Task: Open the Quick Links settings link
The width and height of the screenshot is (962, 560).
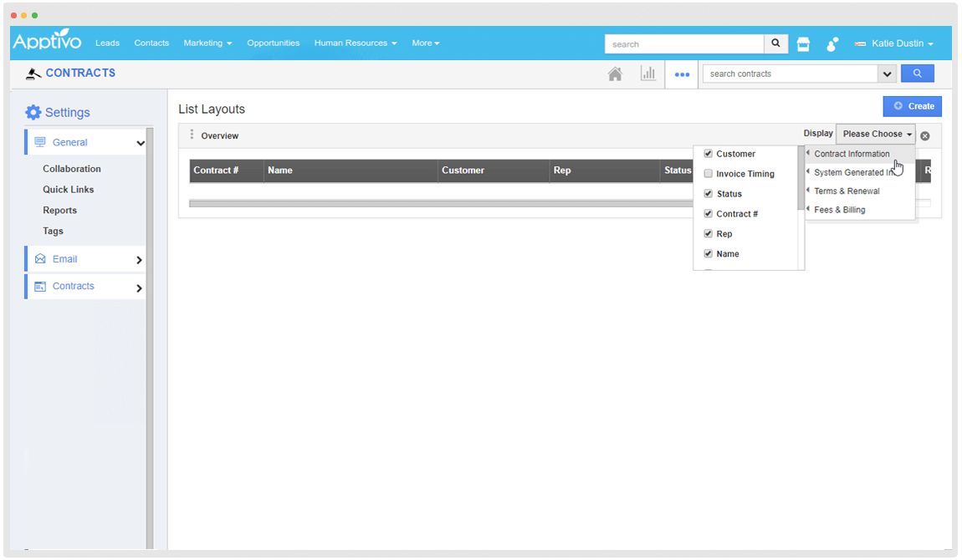Action: pyautogui.click(x=69, y=190)
